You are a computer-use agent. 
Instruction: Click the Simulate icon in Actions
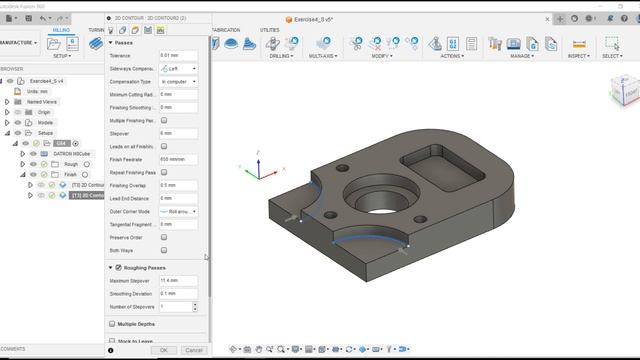(x=435, y=43)
